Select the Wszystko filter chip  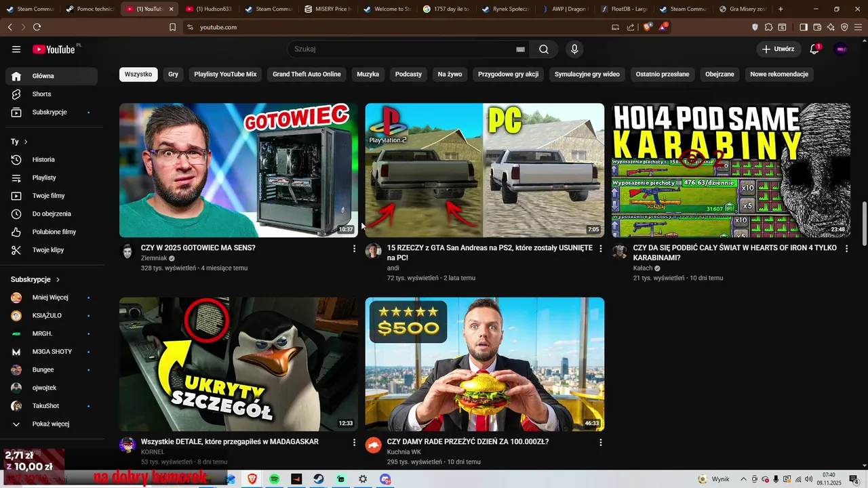coord(138,74)
